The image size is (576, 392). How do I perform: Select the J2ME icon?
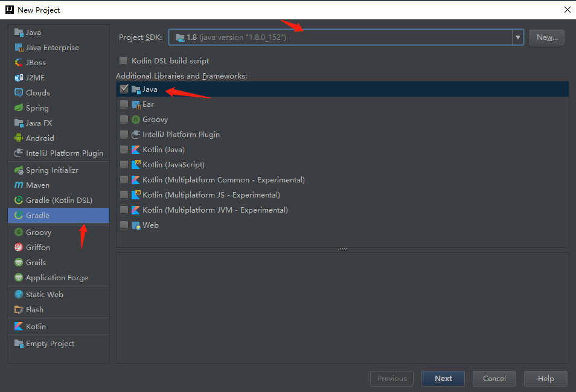(19, 77)
